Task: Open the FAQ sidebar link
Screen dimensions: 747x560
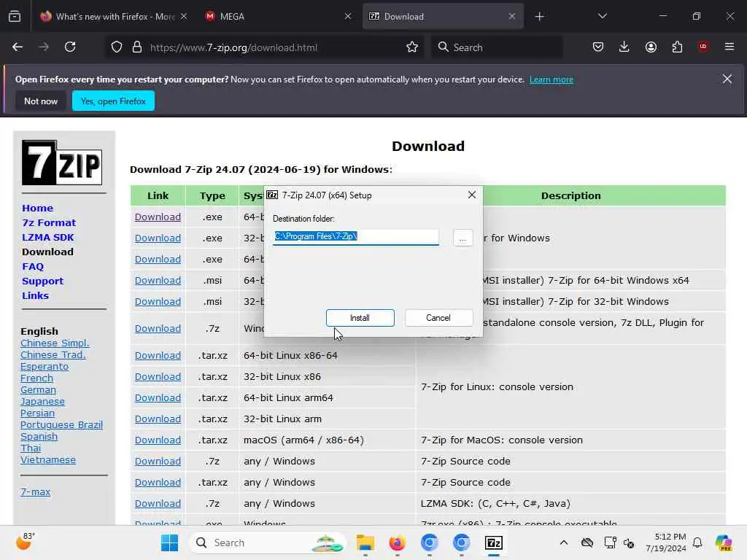Action: (32, 267)
